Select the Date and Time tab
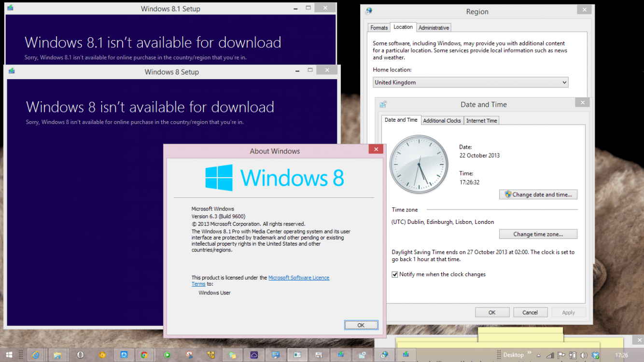This screenshot has width=644, height=362. tap(401, 120)
